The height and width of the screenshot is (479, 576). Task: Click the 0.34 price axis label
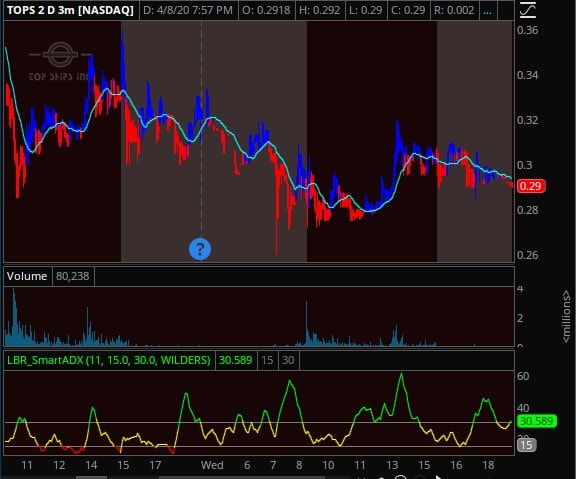pyautogui.click(x=528, y=75)
